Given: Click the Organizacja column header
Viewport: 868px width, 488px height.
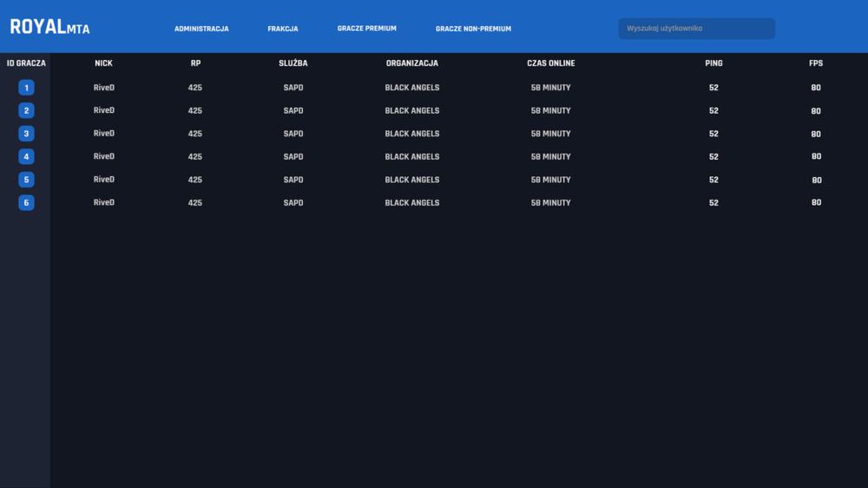Looking at the screenshot, I should point(411,63).
